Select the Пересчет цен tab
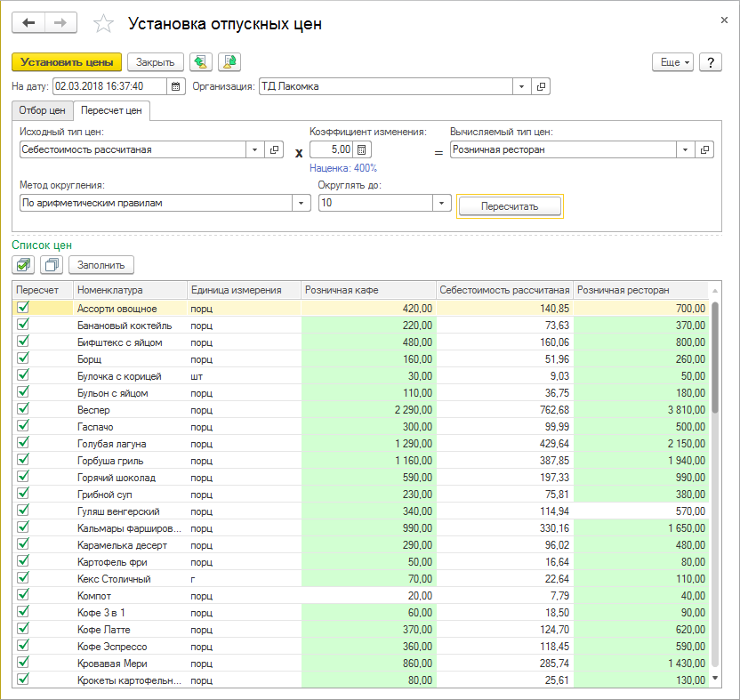Viewport: 740px width, 700px height. click(111, 110)
